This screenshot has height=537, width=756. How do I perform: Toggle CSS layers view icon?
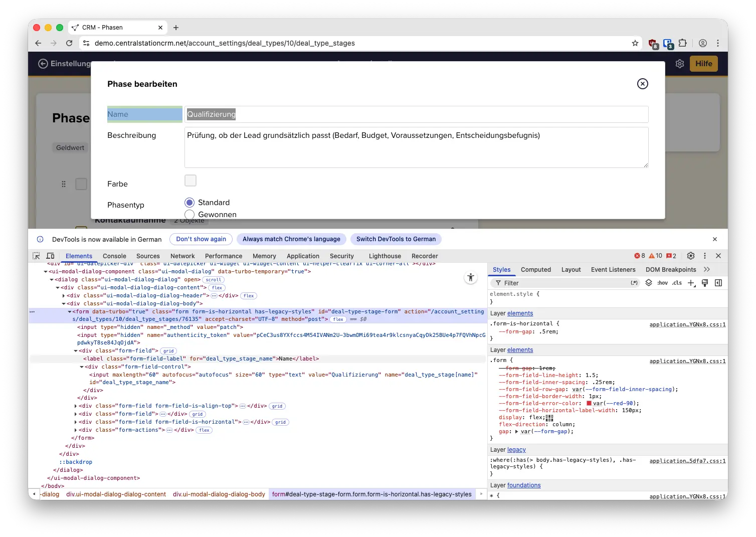(x=648, y=283)
